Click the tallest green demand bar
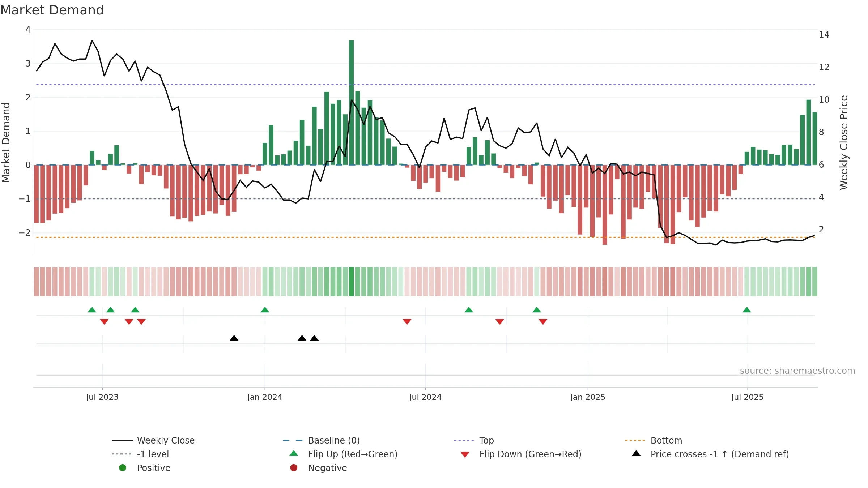 352,103
